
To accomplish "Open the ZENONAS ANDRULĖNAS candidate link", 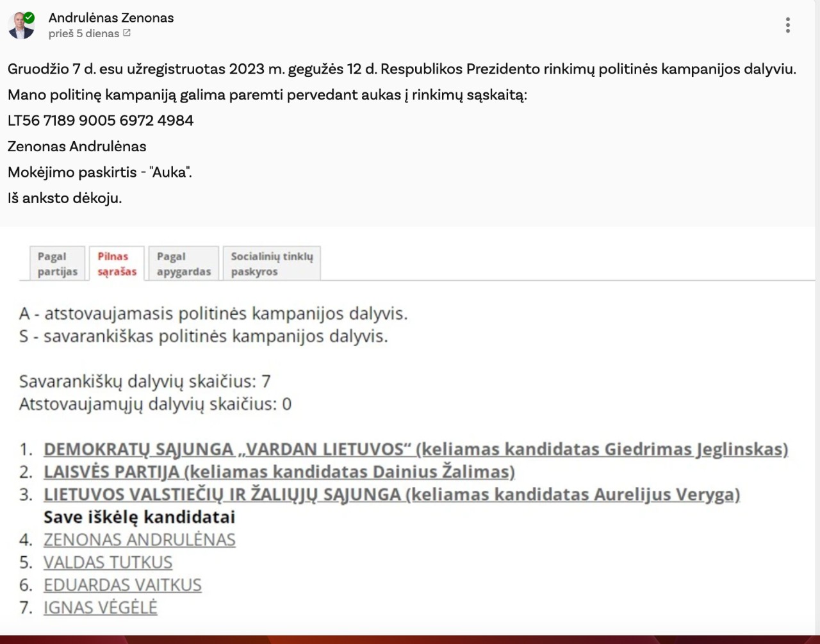I will point(140,540).
